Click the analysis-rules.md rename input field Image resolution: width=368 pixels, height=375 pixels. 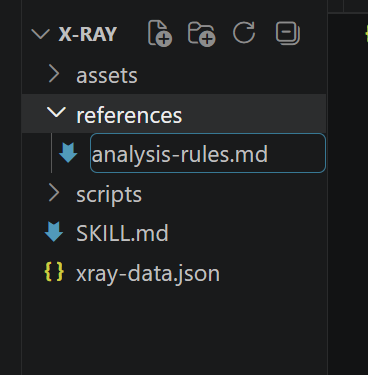[x=208, y=153]
